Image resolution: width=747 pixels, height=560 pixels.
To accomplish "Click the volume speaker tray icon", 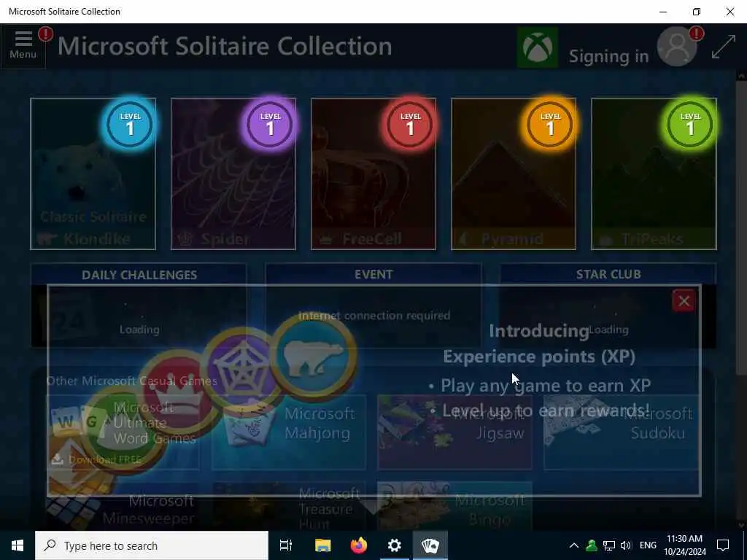I will (625, 545).
